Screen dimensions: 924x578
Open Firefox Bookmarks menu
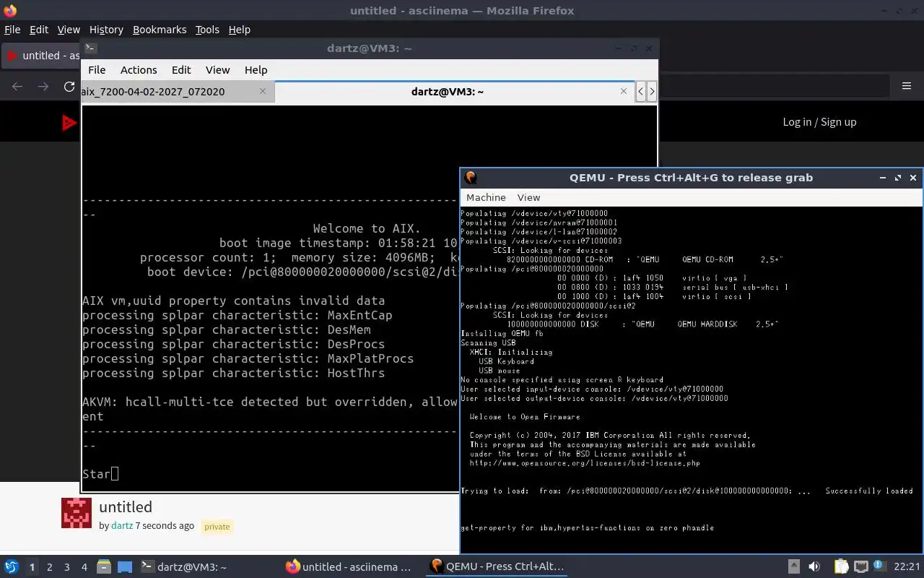click(x=160, y=30)
